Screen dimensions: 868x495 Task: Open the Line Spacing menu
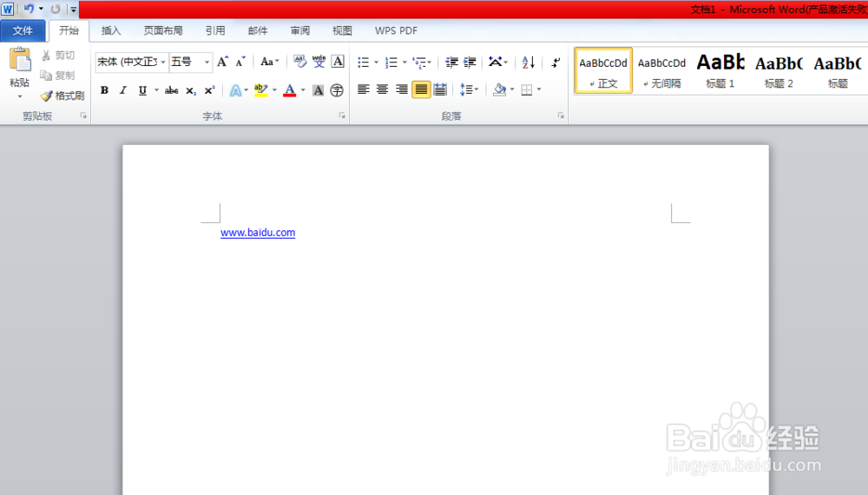pyautogui.click(x=469, y=89)
